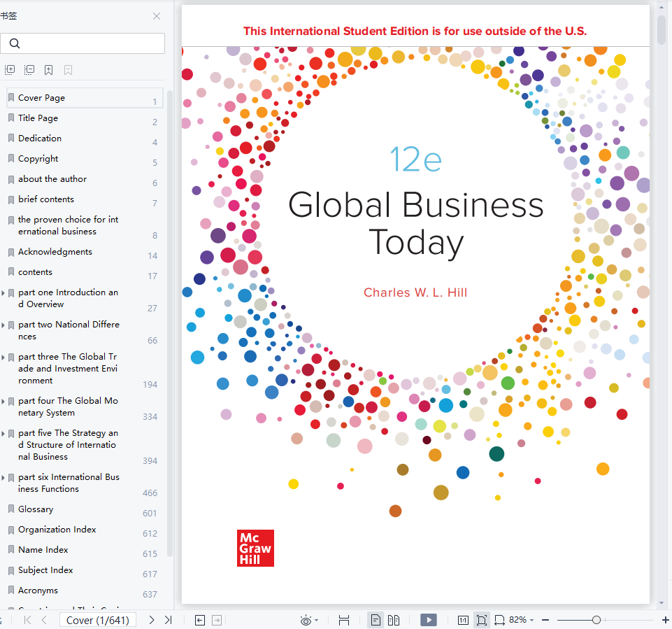672x629 pixels.
Task: Click the bookmark panel scrollbar
Action: tap(170, 324)
